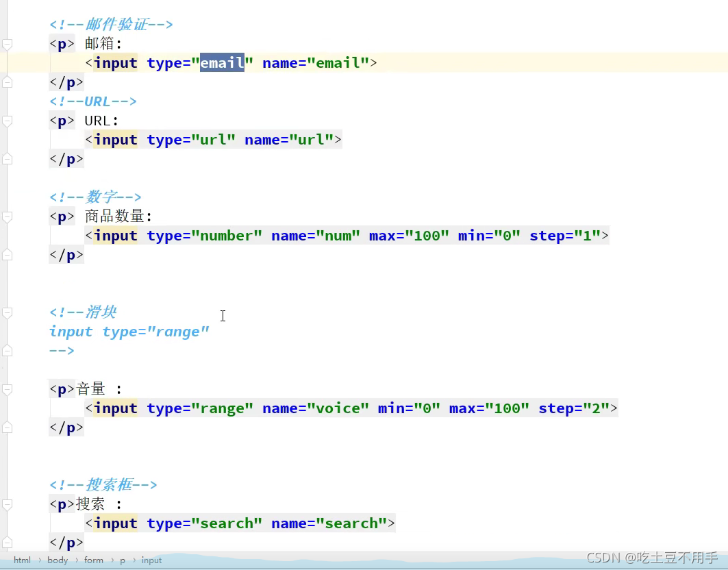
Task: Click type="range" in the voice input tag
Action: (x=200, y=408)
